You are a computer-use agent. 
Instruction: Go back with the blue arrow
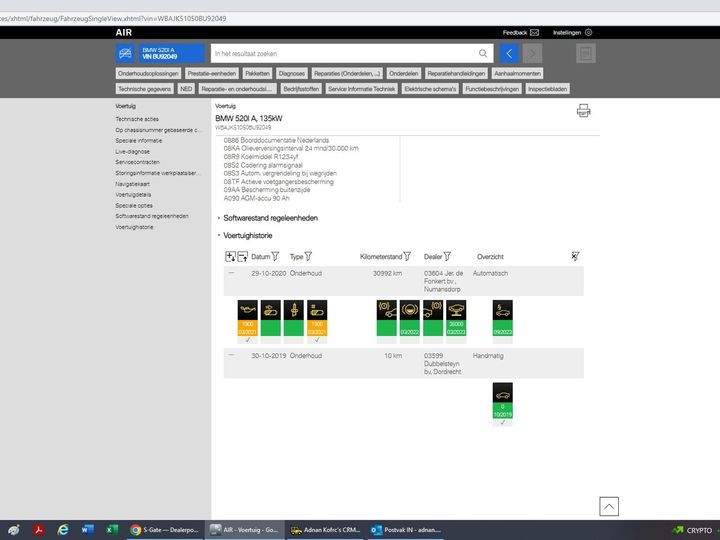[x=509, y=53]
